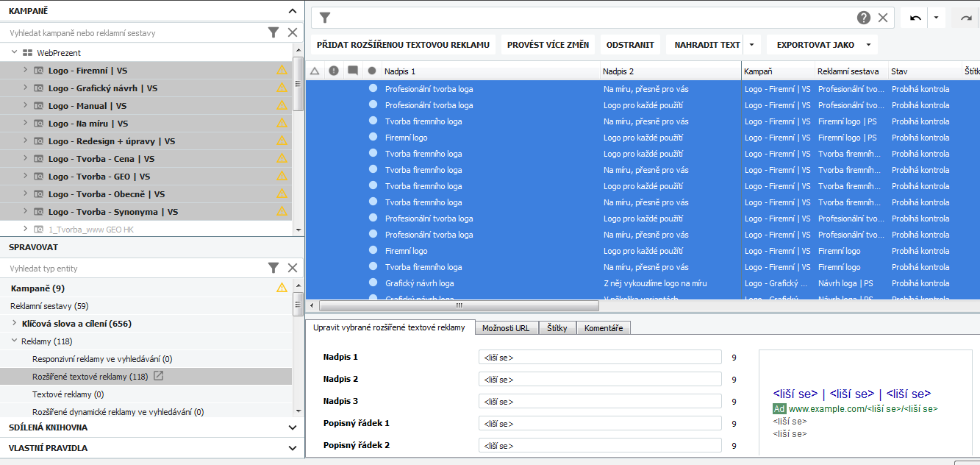Click the Nahradit text button
The height and width of the screenshot is (465, 980).
(707, 45)
